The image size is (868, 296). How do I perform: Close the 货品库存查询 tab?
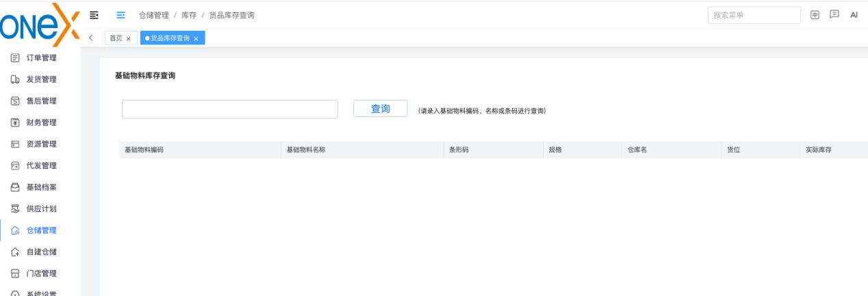pos(196,39)
